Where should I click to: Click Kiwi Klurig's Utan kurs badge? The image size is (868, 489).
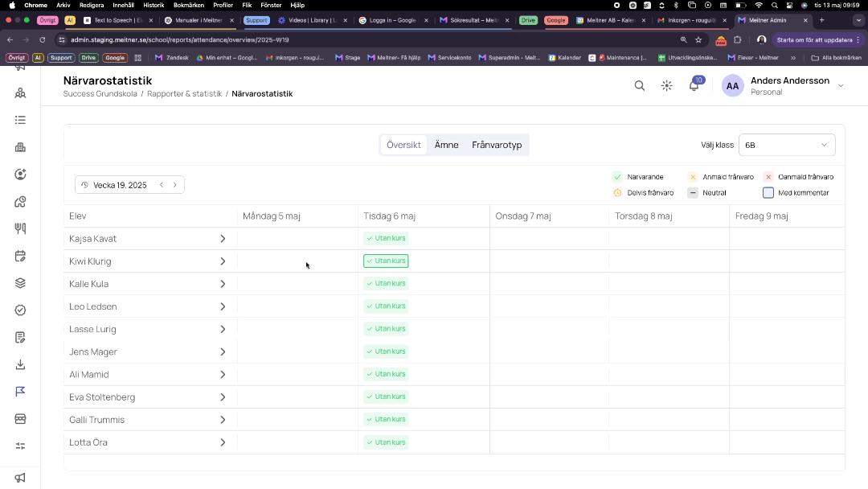coord(386,261)
